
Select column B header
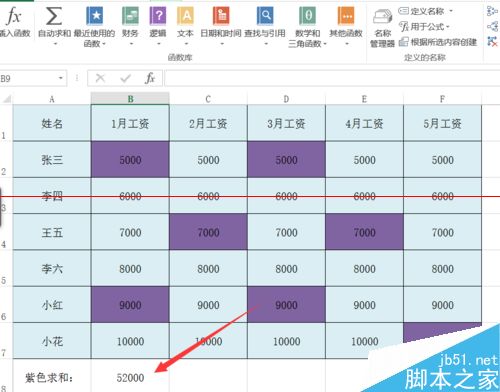(130, 99)
